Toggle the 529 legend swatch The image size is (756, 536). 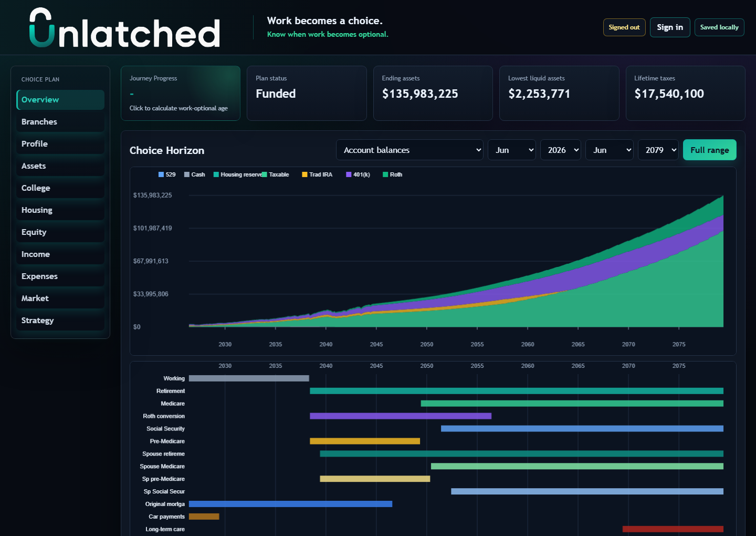click(161, 174)
